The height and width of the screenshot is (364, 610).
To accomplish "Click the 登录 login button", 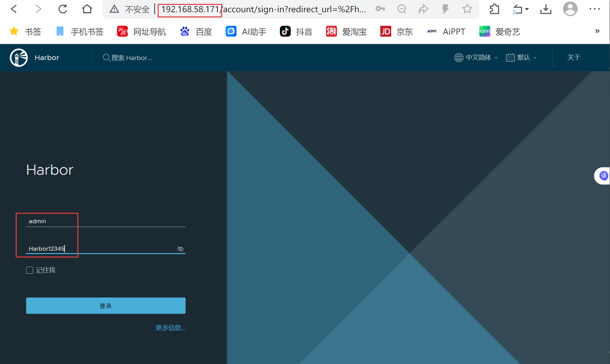I will point(106,306).
